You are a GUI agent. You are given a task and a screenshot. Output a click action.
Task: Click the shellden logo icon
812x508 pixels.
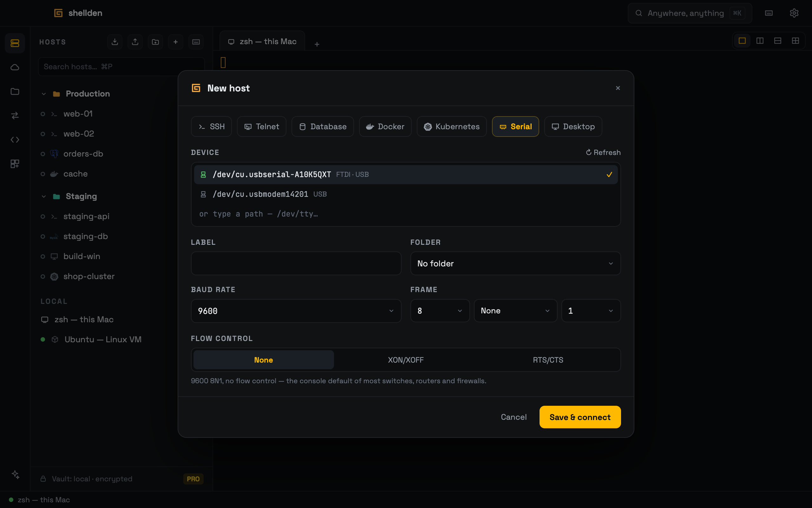click(58, 13)
